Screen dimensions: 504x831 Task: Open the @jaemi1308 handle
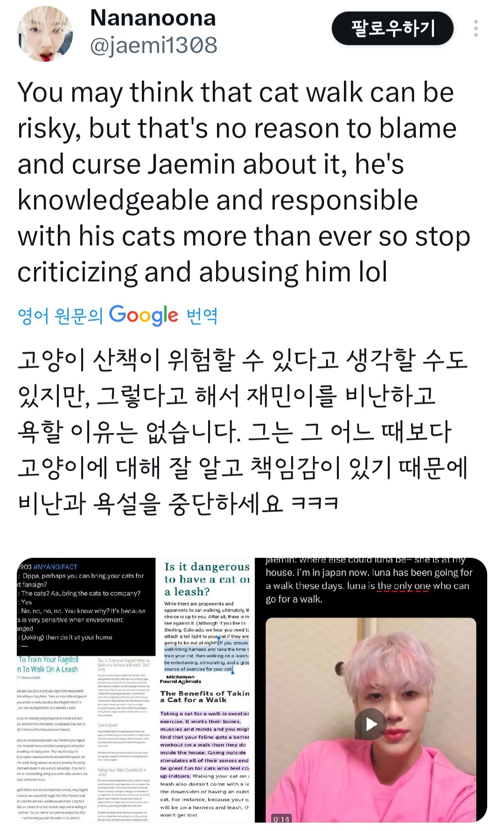(x=154, y=46)
